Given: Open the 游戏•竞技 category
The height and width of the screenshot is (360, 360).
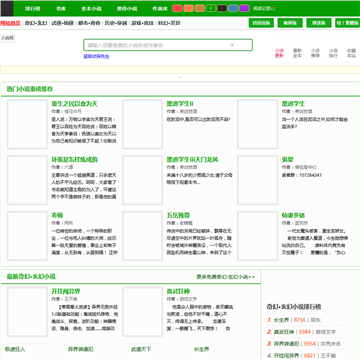Looking at the screenshot, I should click(x=142, y=23).
